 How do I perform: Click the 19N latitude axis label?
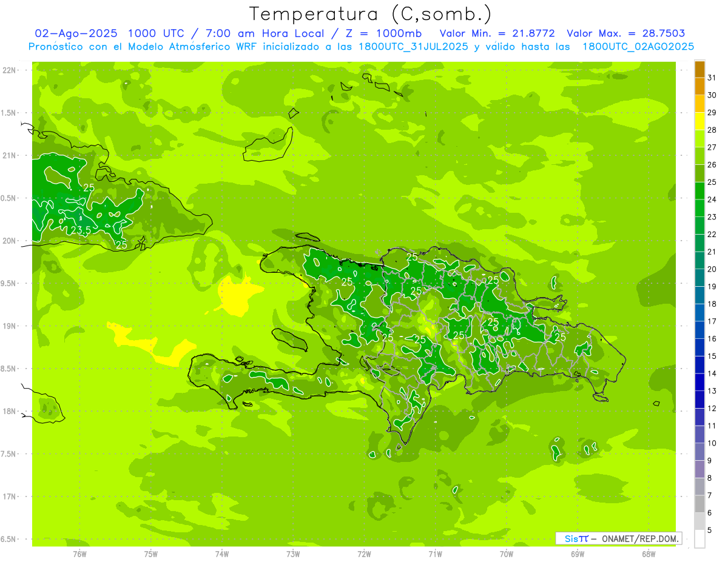point(8,326)
